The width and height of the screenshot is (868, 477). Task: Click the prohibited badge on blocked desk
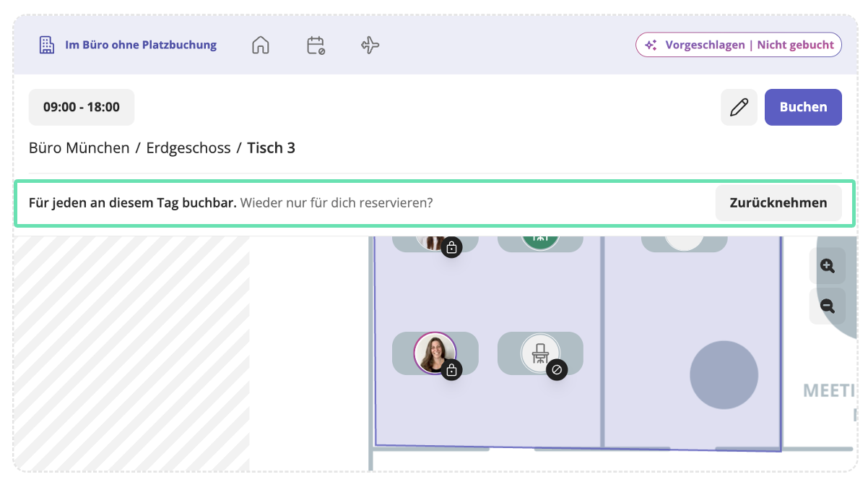coord(557,370)
